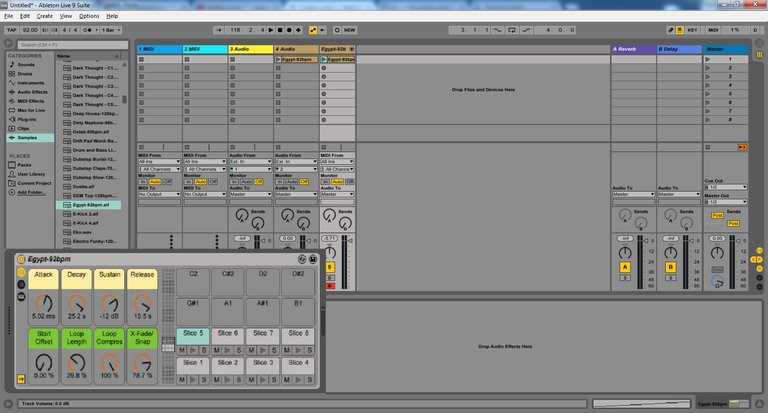Select the Sounds category in browser

pyautogui.click(x=26, y=65)
